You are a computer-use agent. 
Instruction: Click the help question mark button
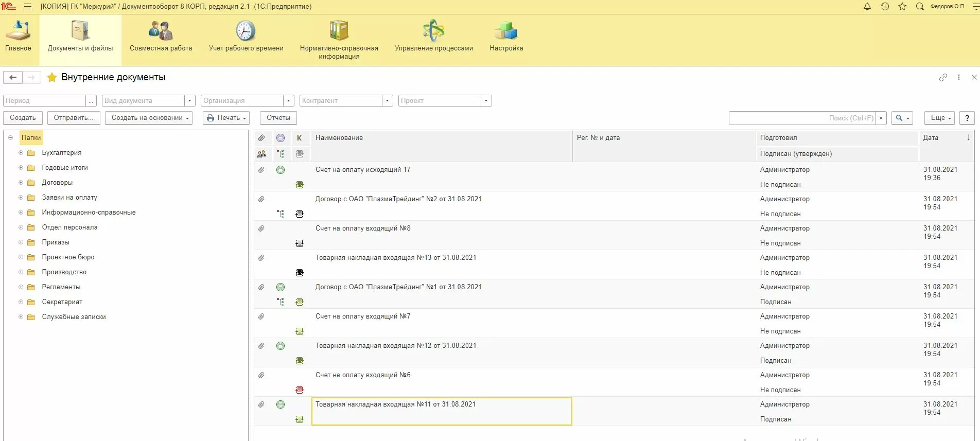[967, 118]
